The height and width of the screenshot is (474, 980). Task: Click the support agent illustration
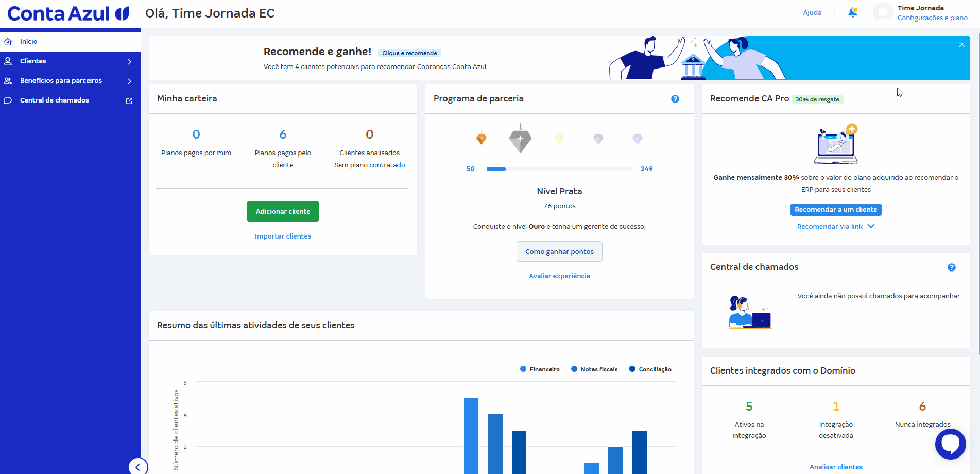(x=750, y=313)
